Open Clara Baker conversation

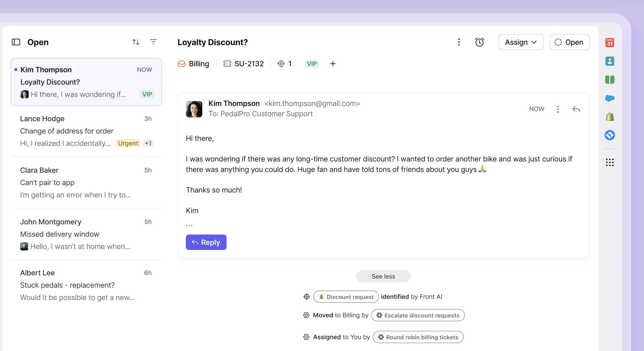(x=86, y=183)
